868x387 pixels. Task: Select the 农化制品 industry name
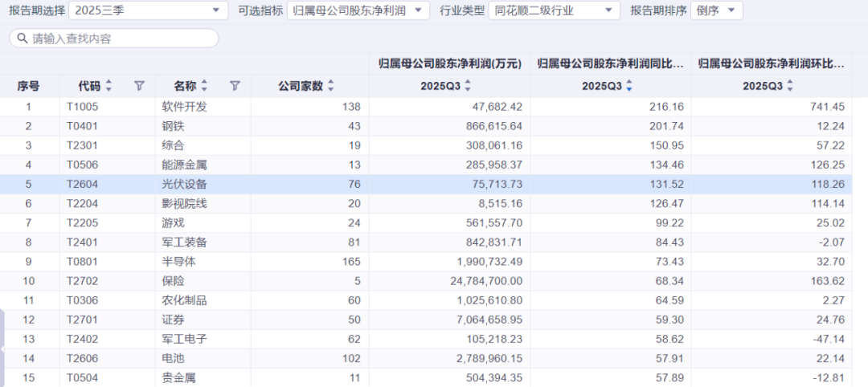click(x=184, y=301)
